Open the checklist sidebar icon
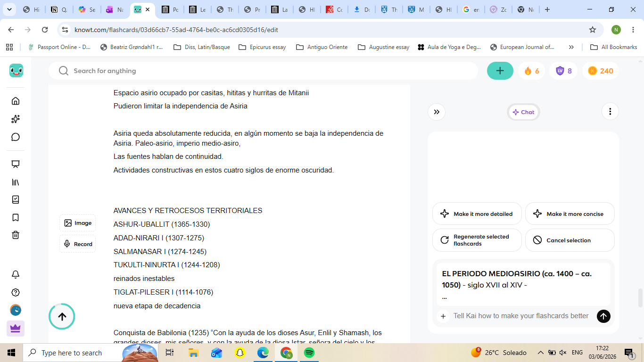The width and height of the screenshot is (644, 362). (x=16, y=200)
